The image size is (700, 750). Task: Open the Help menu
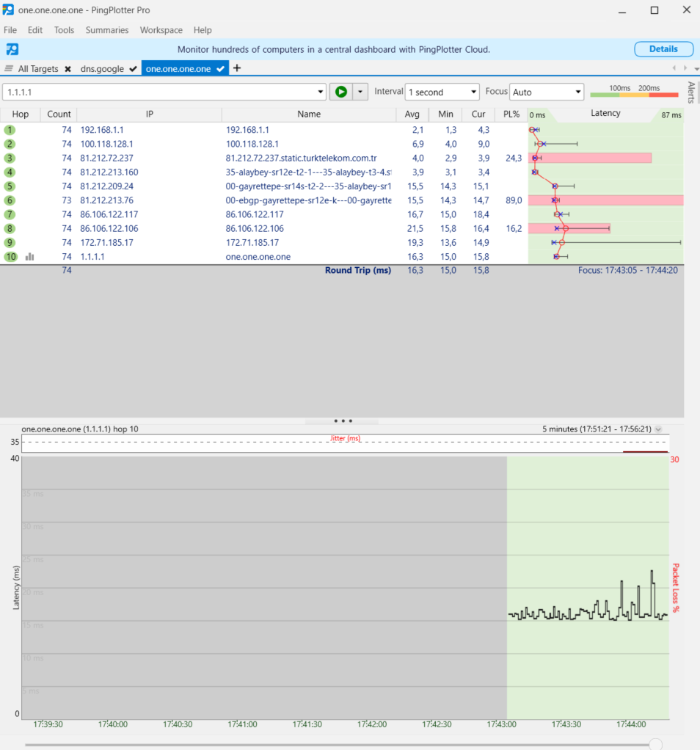(203, 30)
